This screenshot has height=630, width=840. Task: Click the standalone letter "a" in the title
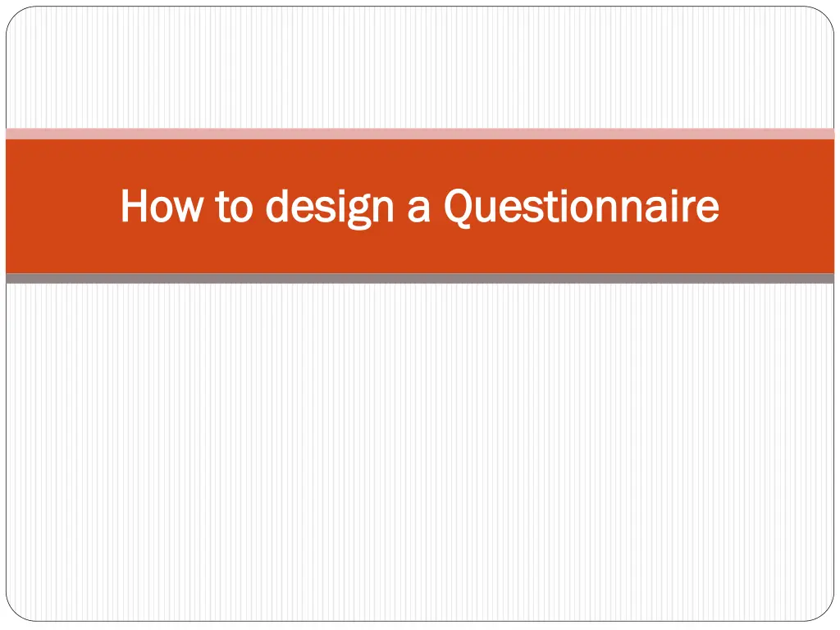418,208
